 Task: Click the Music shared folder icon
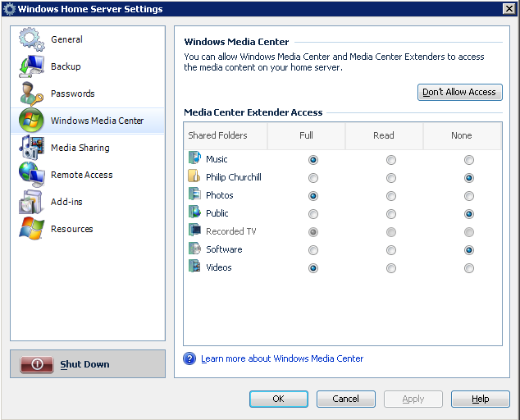[194, 158]
